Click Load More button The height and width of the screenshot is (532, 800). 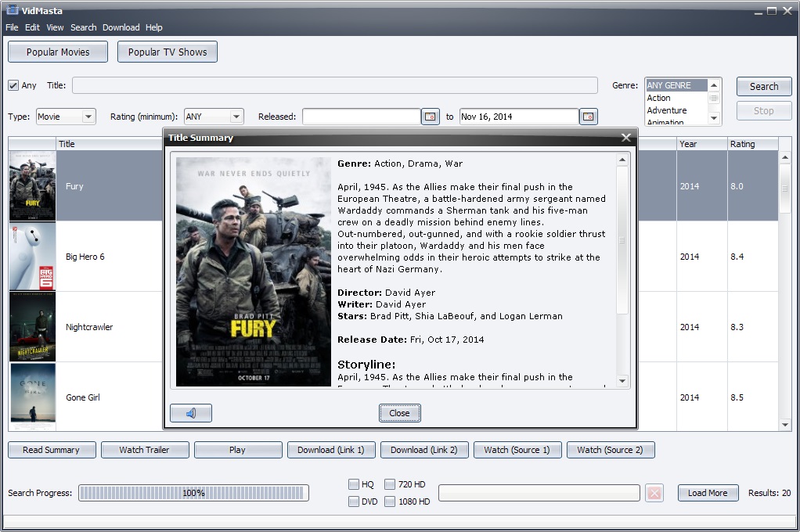(708, 493)
